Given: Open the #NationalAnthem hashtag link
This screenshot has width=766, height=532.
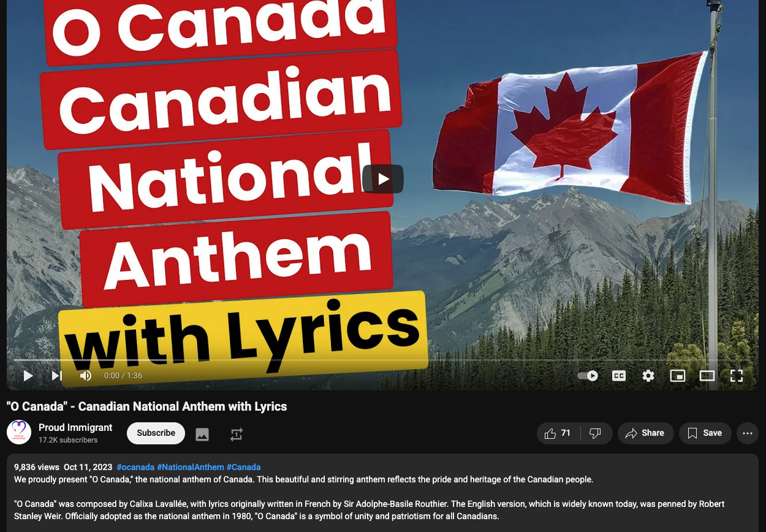Looking at the screenshot, I should (191, 467).
